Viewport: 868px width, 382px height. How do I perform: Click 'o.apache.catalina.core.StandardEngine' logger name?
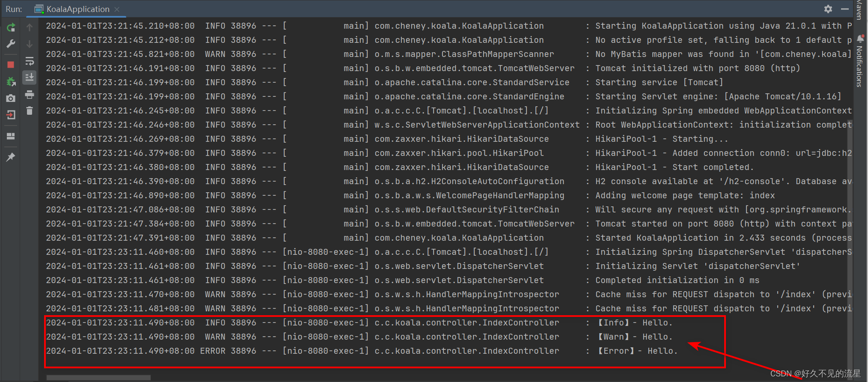coord(470,96)
